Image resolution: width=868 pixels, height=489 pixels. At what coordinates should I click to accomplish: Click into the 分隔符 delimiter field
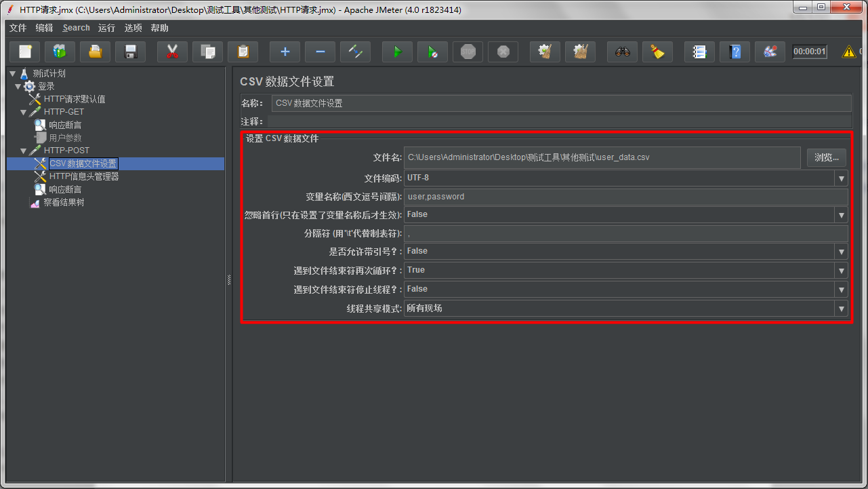[x=625, y=233]
